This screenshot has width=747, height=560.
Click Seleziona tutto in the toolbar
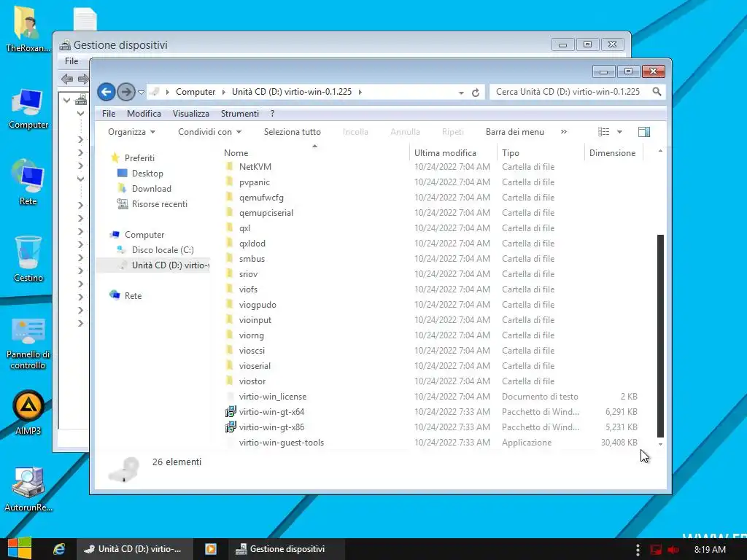pos(292,132)
